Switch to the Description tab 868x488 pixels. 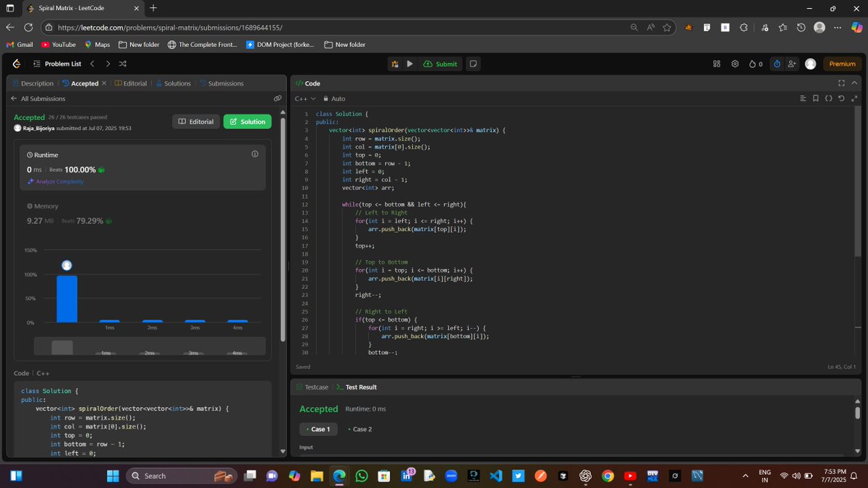(33, 83)
